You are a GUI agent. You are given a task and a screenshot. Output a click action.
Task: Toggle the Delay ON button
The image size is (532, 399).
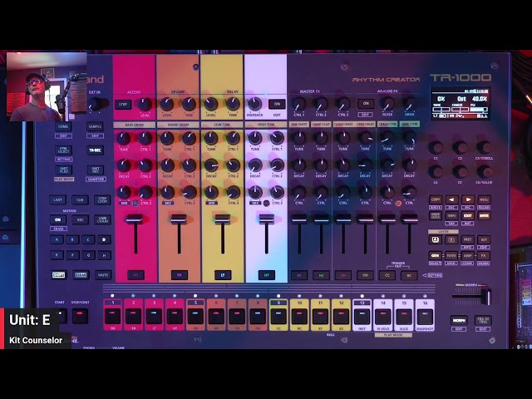tap(277, 104)
